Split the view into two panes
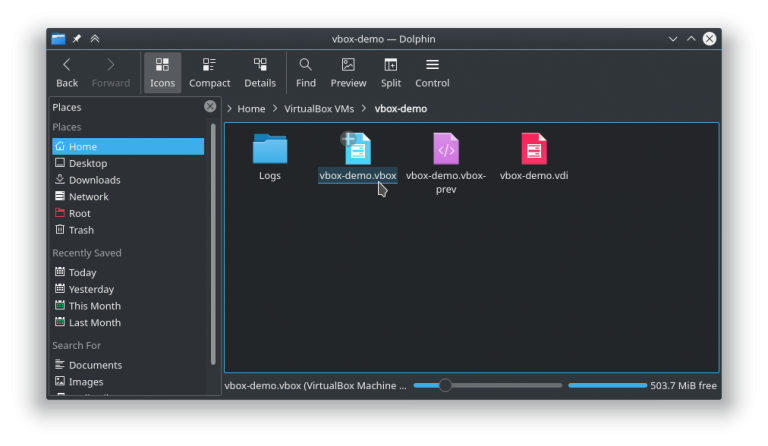768x446 pixels. point(391,73)
